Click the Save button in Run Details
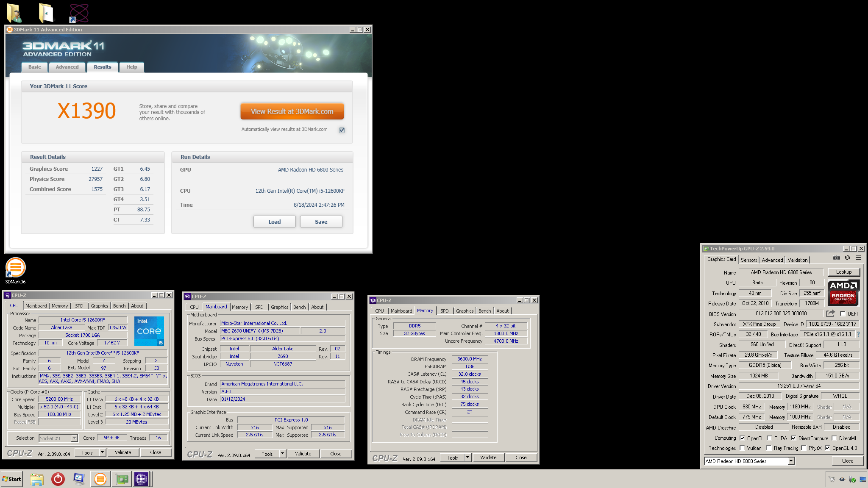The image size is (868, 488). [321, 222]
